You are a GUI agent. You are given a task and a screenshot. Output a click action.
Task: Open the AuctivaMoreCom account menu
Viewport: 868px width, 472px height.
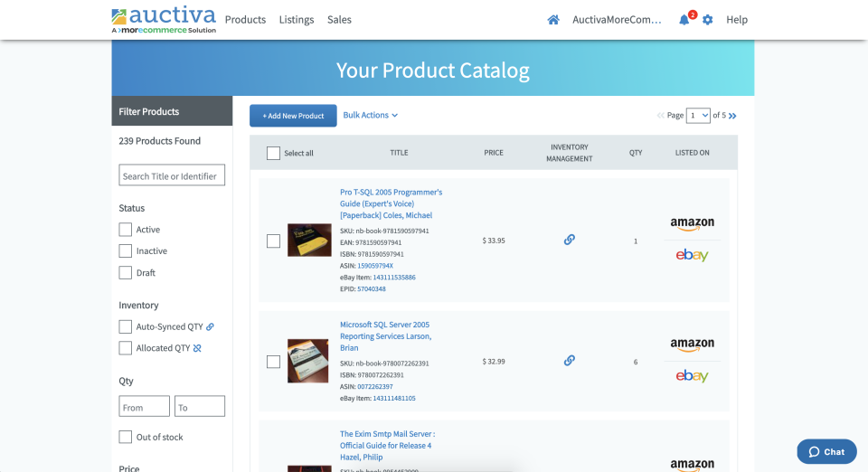pyautogui.click(x=617, y=20)
